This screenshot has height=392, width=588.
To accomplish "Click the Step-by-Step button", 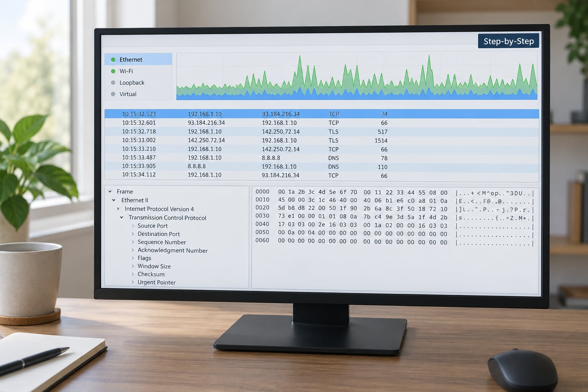I will [508, 41].
